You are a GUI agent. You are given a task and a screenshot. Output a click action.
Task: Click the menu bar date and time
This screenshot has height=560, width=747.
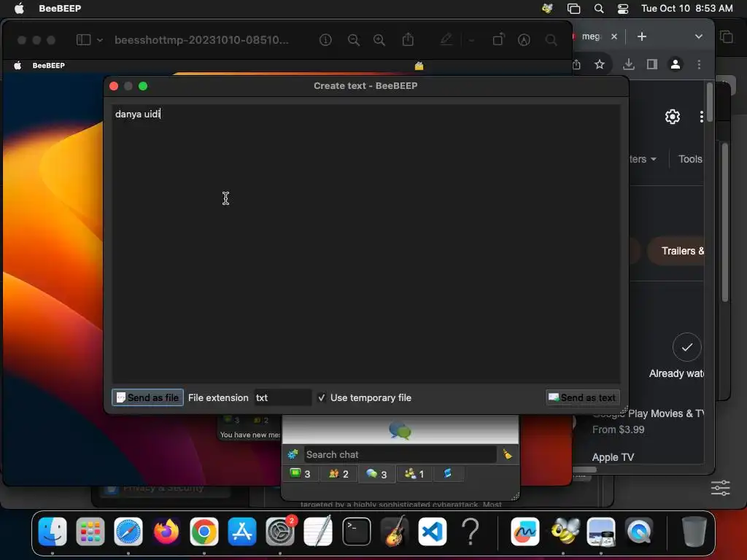[686, 8]
